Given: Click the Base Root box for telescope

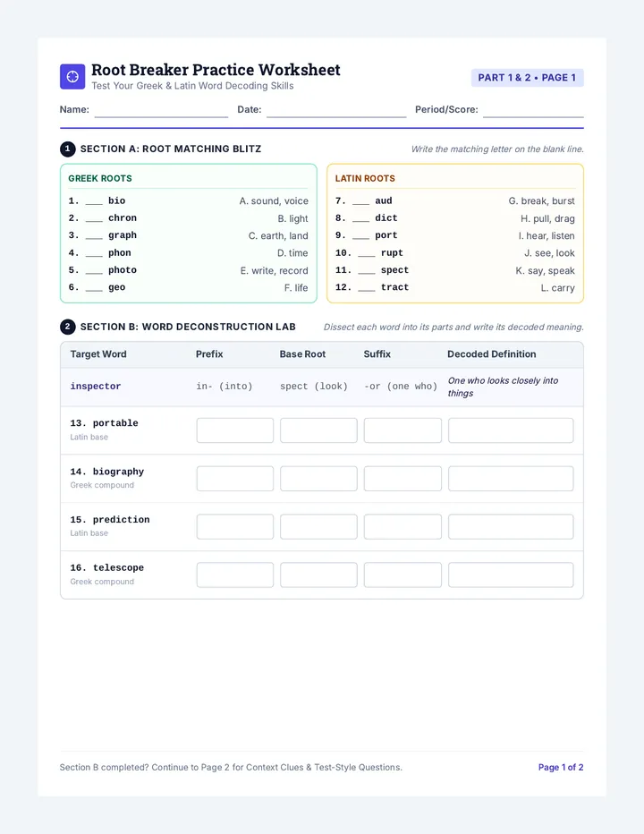Looking at the screenshot, I should point(318,575).
